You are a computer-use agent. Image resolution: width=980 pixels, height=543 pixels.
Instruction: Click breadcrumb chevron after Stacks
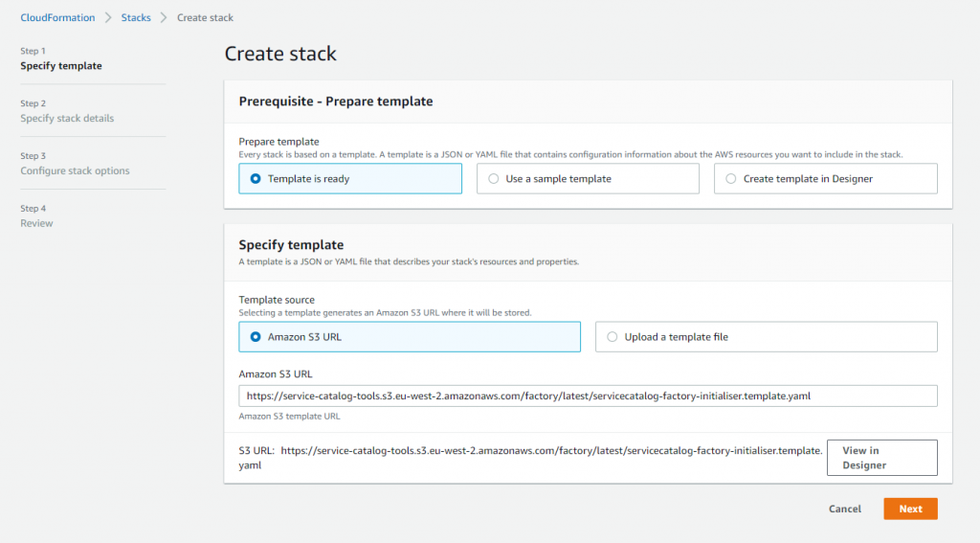coord(164,17)
